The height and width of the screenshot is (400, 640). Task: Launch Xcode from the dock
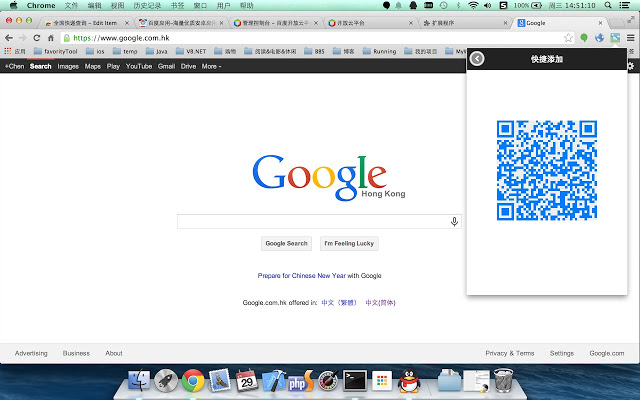[274, 380]
